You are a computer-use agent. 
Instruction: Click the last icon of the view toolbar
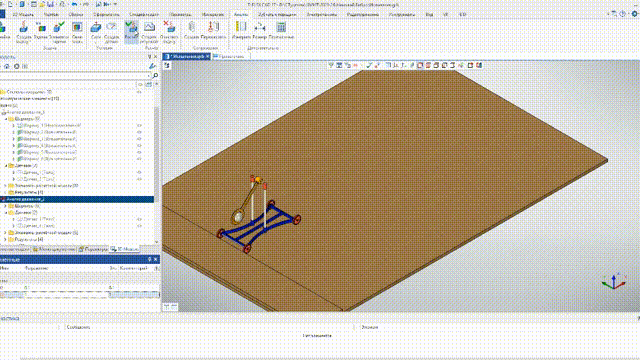(479, 65)
